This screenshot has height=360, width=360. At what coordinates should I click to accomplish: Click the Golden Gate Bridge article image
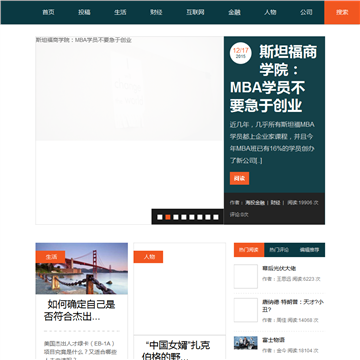82,269
